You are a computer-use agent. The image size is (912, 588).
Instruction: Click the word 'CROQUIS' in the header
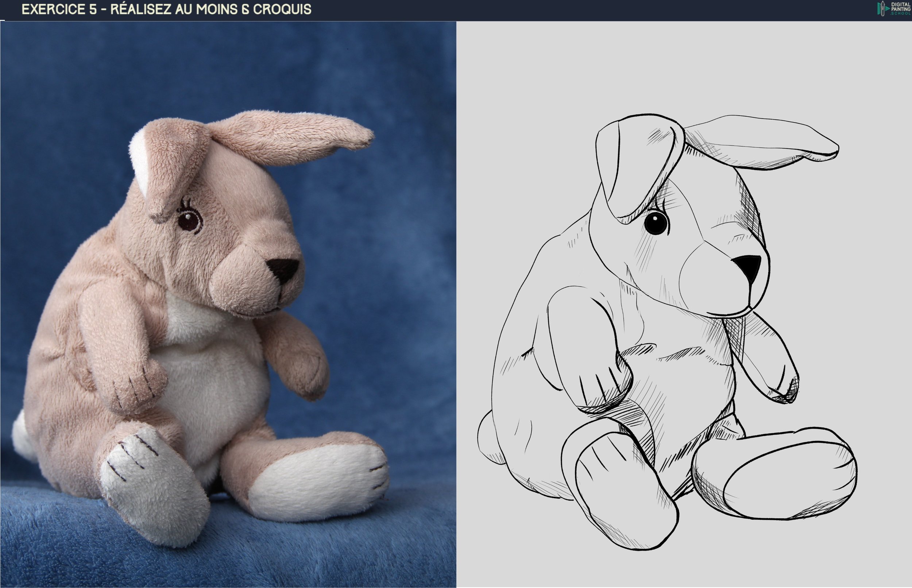pos(282,9)
